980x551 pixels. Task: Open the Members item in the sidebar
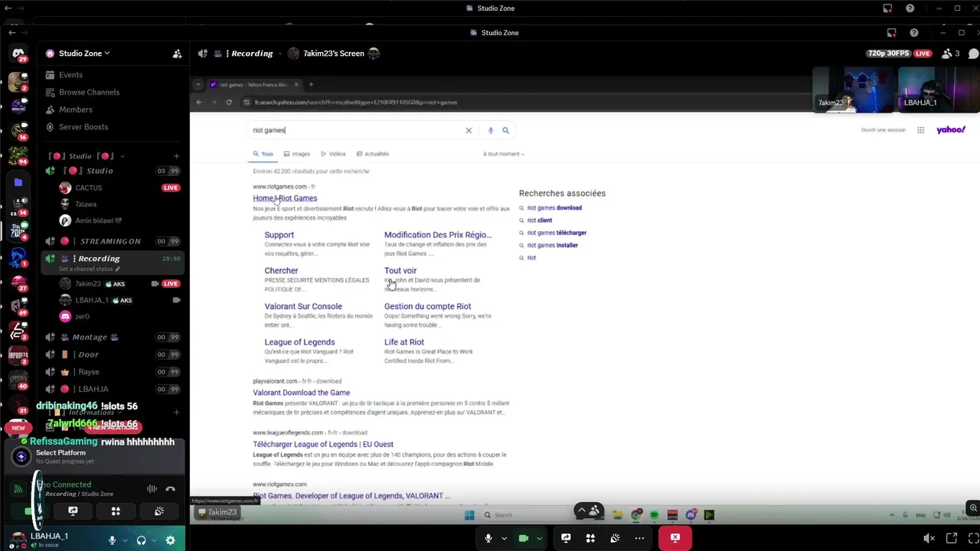click(75, 109)
